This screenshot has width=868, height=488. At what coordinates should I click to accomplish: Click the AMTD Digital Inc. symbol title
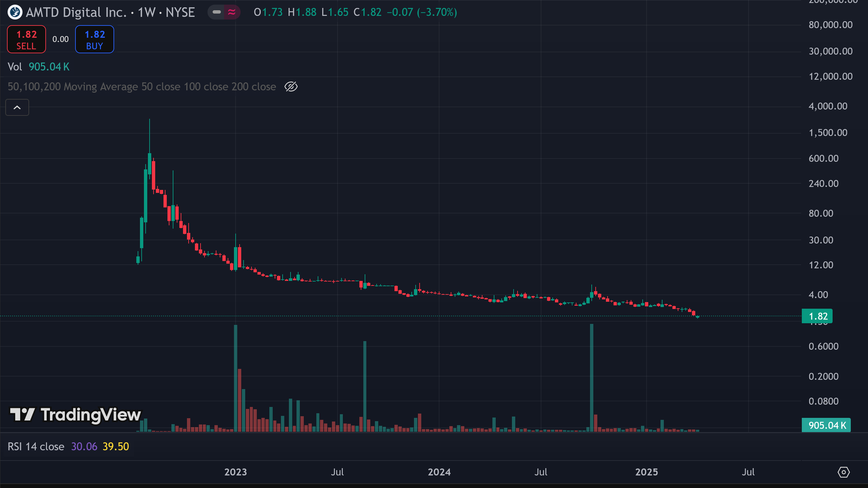click(x=76, y=13)
